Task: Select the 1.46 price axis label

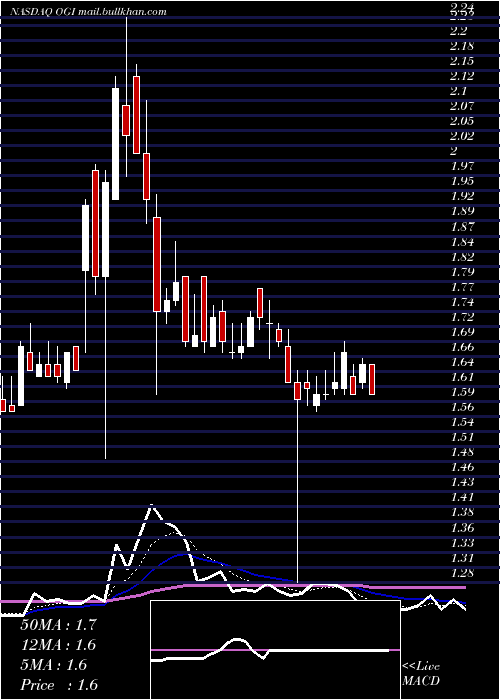Action: click(x=462, y=467)
